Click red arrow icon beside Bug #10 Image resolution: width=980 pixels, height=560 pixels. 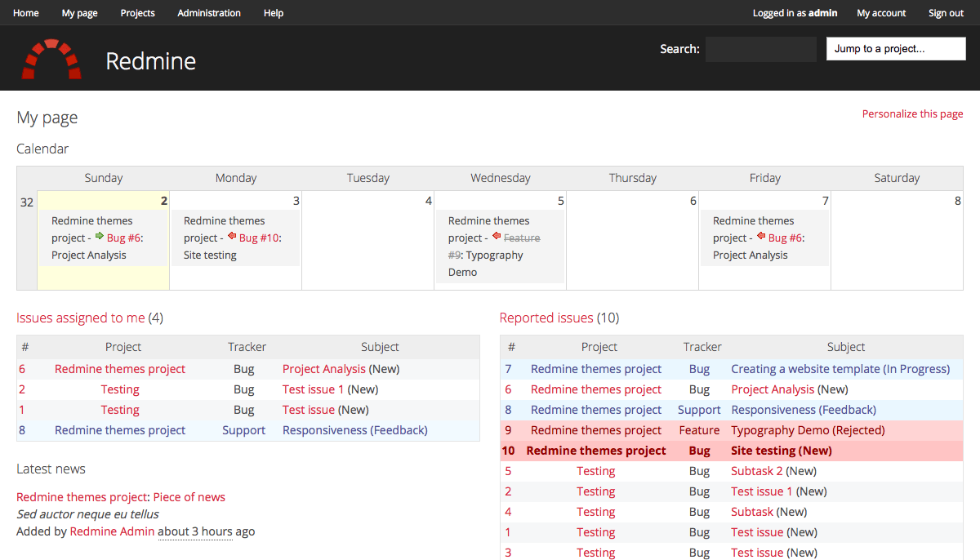click(232, 237)
